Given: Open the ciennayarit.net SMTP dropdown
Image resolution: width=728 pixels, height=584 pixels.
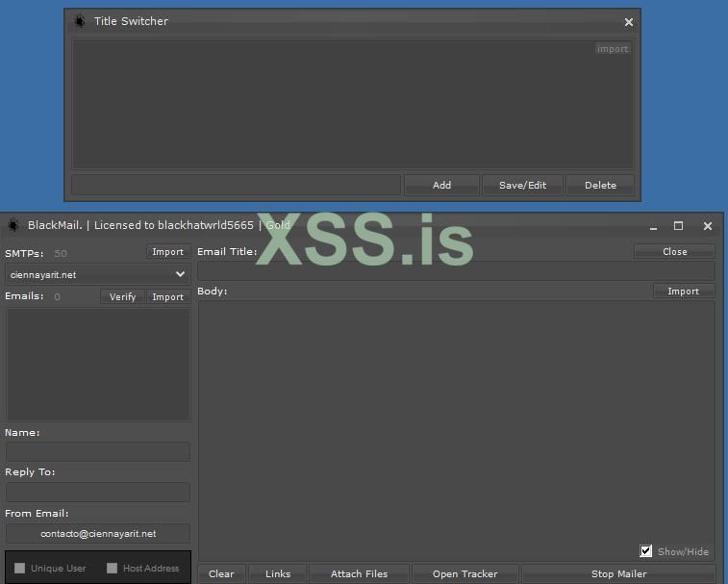Looking at the screenshot, I should coord(97,274).
